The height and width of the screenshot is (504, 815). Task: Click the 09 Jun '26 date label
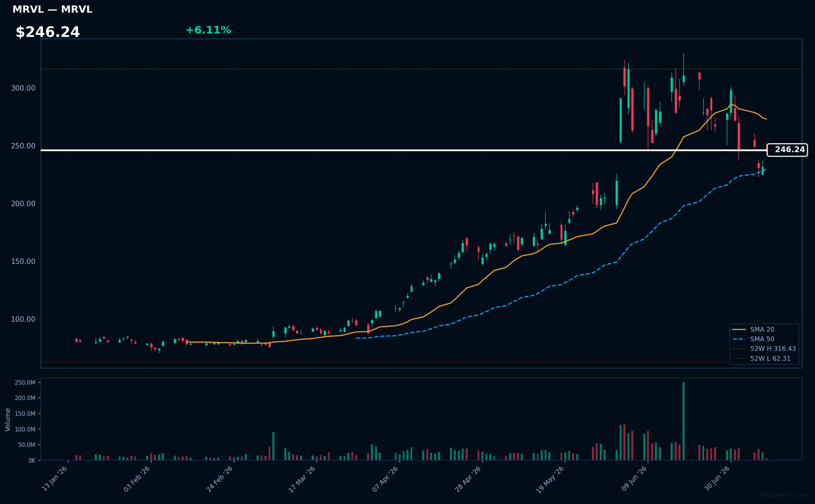click(x=634, y=479)
